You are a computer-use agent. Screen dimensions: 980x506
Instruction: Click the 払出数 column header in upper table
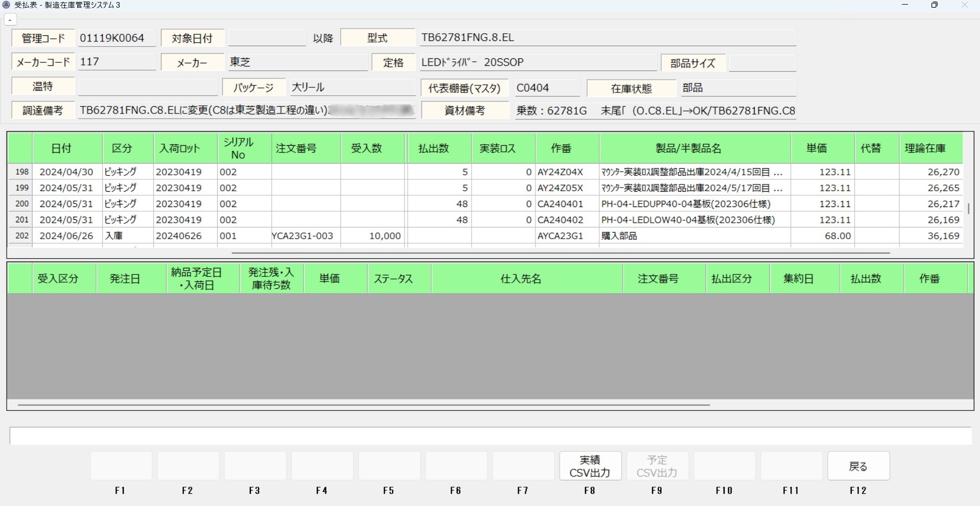(x=433, y=148)
